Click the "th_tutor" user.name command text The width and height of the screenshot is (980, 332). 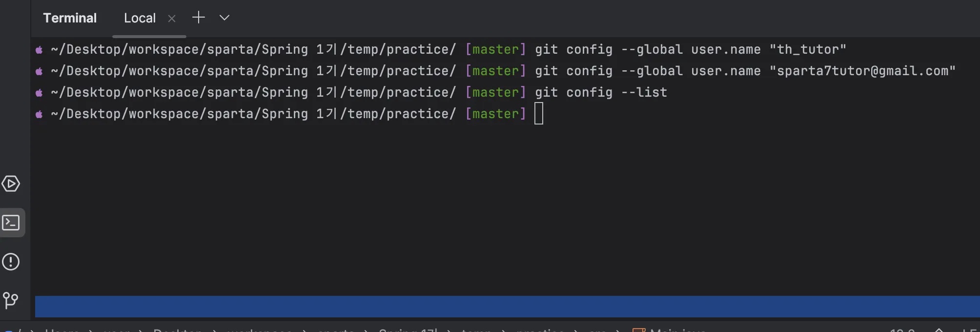(x=807, y=49)
